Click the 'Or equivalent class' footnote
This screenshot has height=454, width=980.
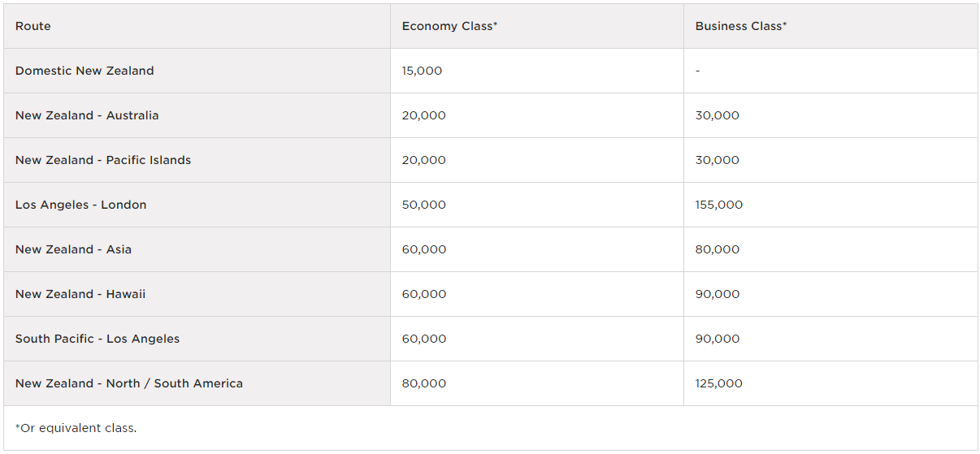(76, 428)
